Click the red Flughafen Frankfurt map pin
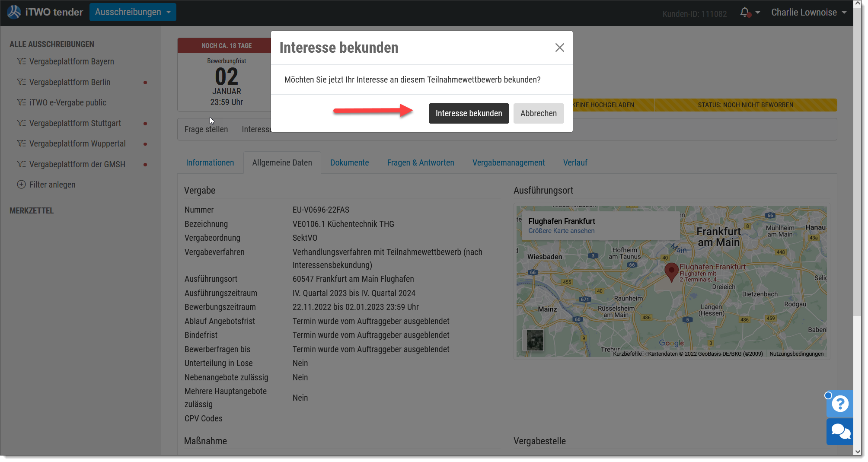The image size is (868, 462). click(671, 272)
